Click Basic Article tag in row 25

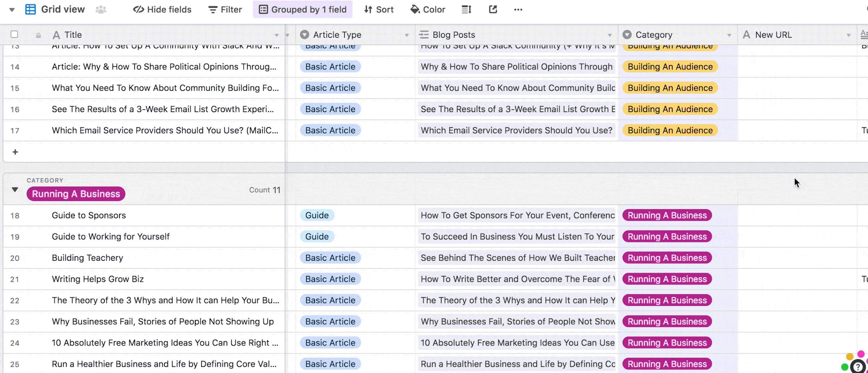[x=331, y=364]
